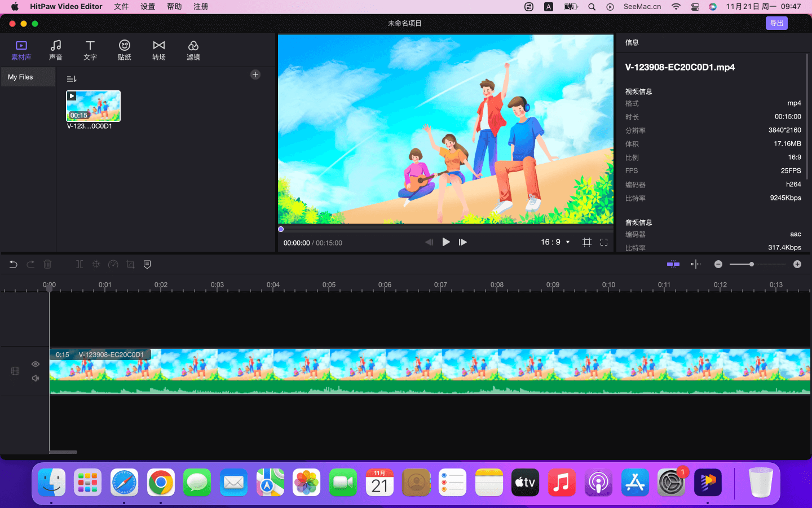Viewport: 812px width, 508px height.
Task: Open the 转场 (transitions) panel
Action: click(x=159, y=50)
